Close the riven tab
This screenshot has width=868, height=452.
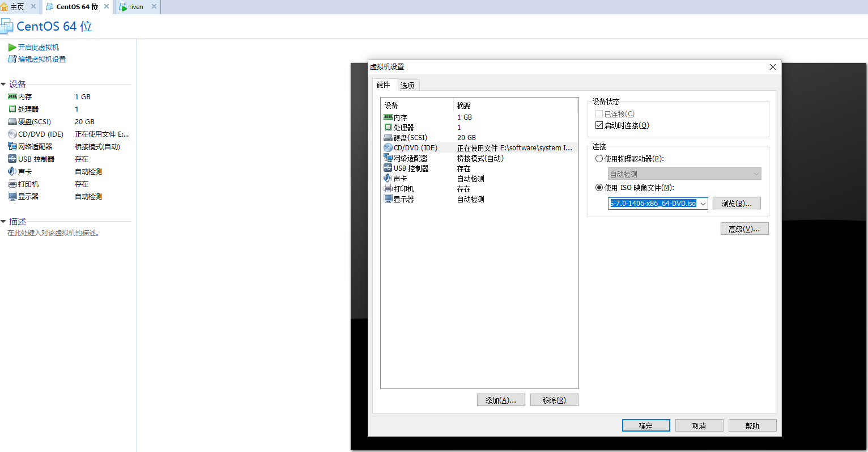click(x=154, y=7)
